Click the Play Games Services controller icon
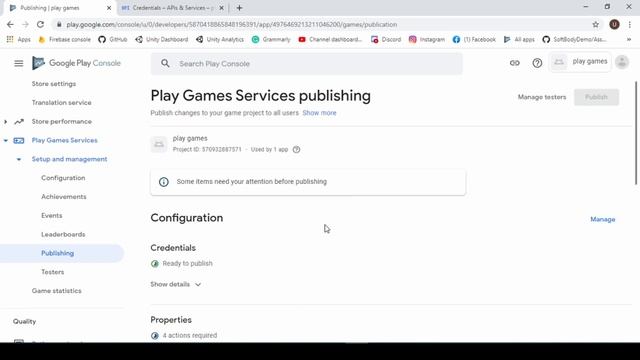Viewport: 640px width, 360px height. (x=19, y=140)
